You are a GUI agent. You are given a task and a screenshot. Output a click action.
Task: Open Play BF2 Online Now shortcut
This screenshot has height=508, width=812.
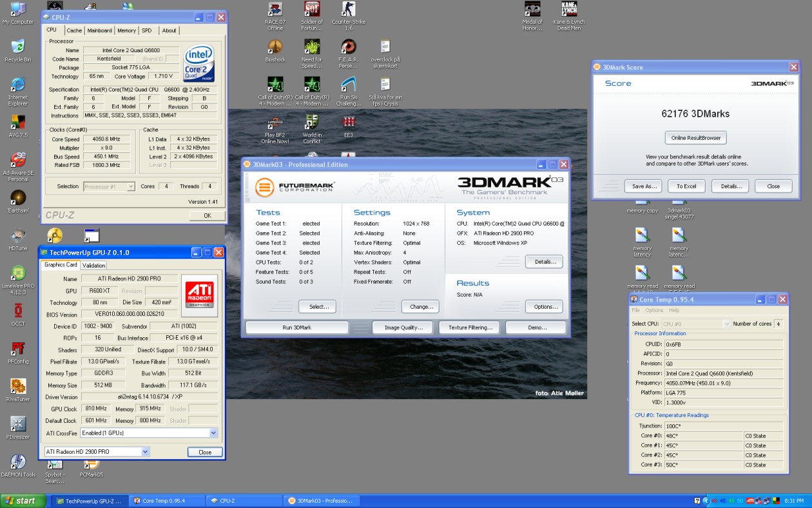275,129
